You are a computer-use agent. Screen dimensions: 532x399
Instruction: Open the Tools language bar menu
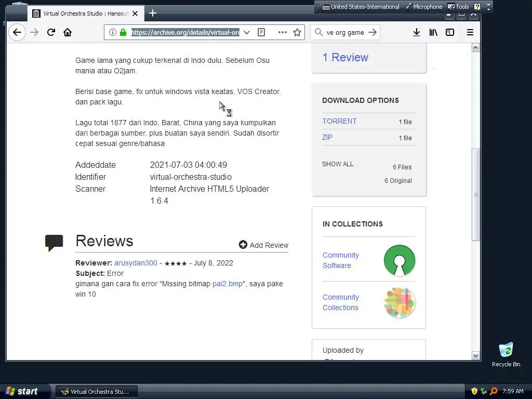pyautogui.click(x=458, y=7)
